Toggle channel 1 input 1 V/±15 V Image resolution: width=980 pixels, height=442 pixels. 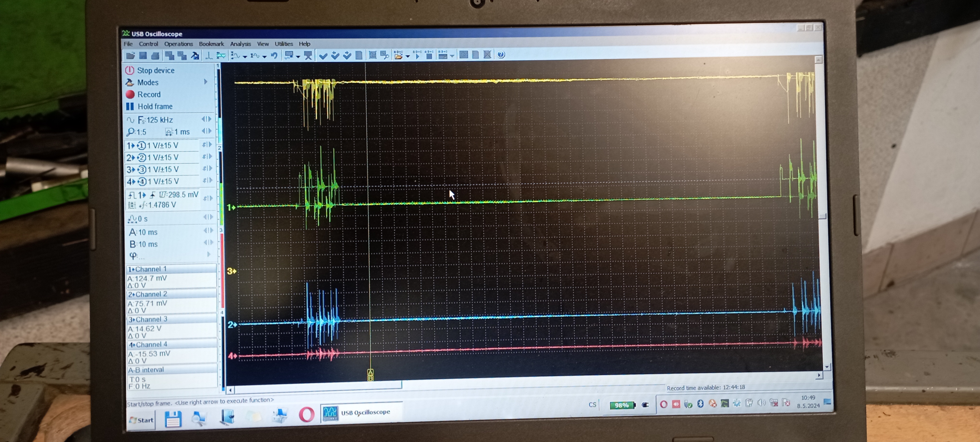[x=163, y=145]
